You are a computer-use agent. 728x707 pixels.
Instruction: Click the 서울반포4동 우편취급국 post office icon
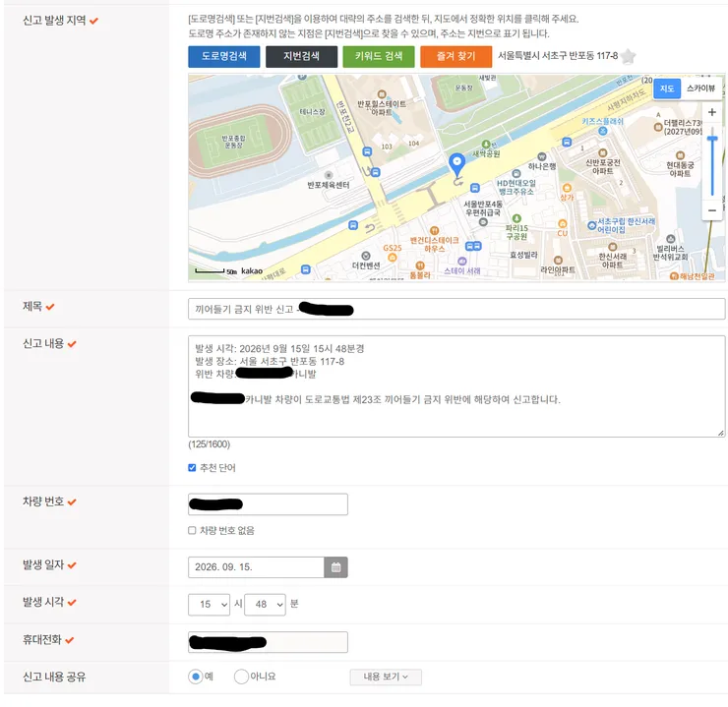[x=483, y=222]
